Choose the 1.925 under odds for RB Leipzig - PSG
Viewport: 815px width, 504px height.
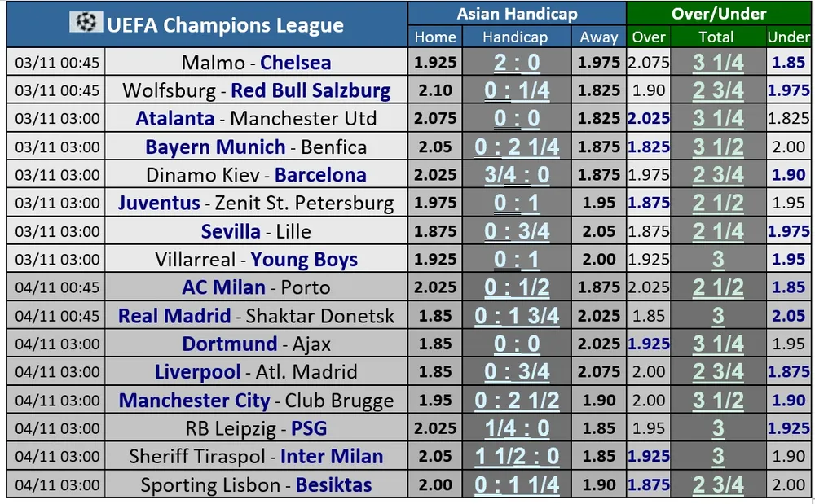click(788, 428)
